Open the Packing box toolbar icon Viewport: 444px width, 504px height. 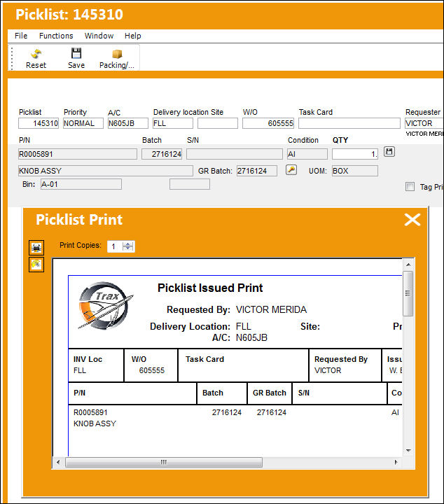tap(117, 54)
